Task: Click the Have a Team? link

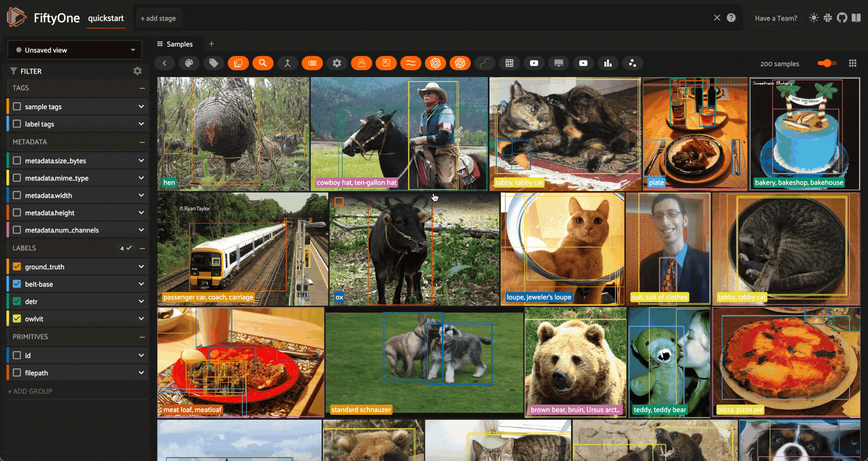Action: [776, 18]
